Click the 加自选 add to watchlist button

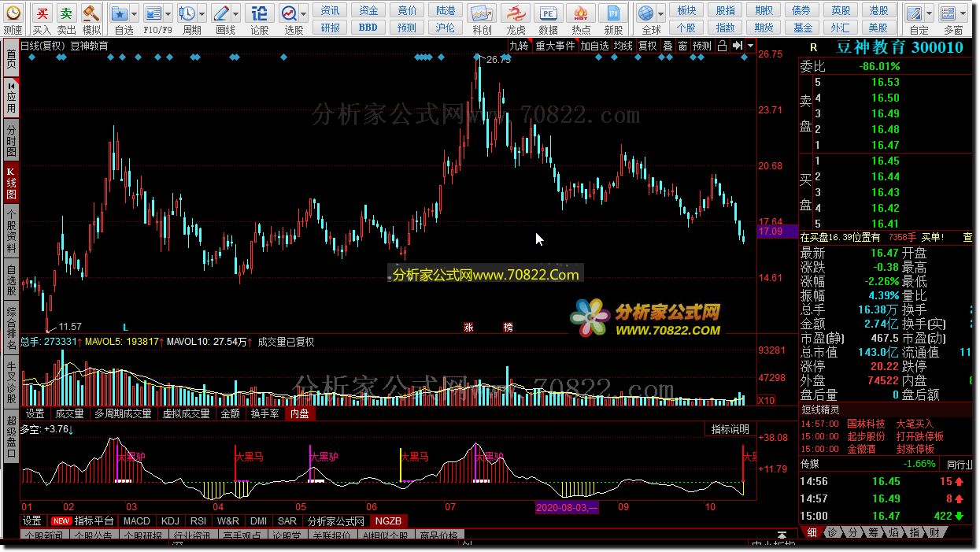pyautogui.click(x=594, y=46)
